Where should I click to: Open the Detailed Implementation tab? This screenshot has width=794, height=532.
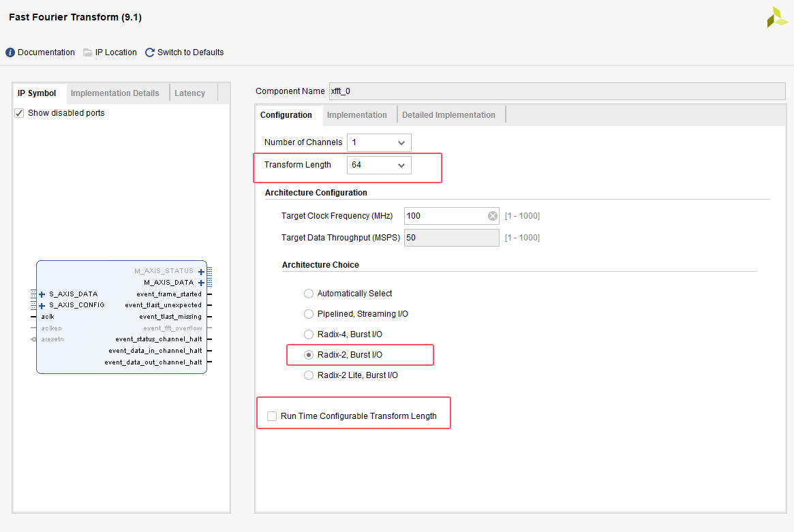[x=448, y=115]
